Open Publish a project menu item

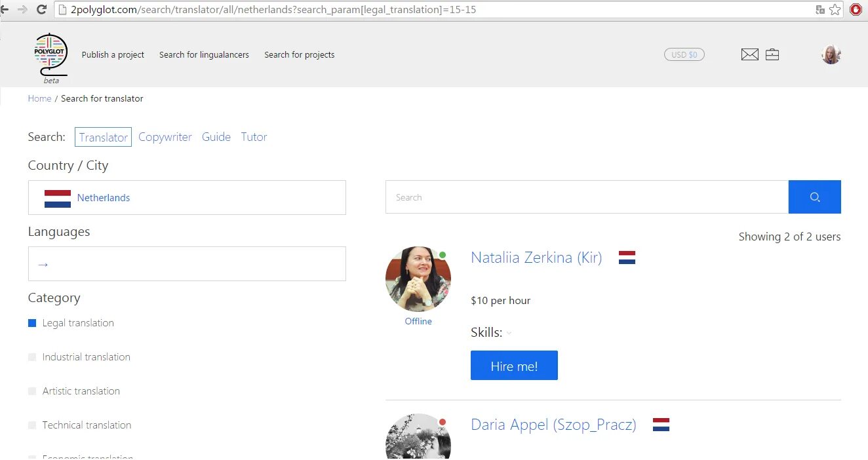point(113,55)
